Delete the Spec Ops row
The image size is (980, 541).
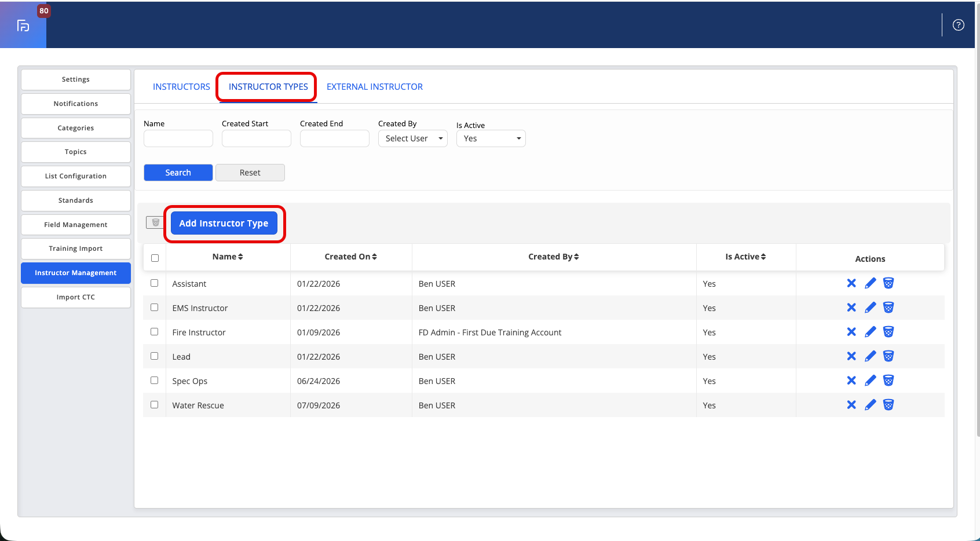coord(888,381)
